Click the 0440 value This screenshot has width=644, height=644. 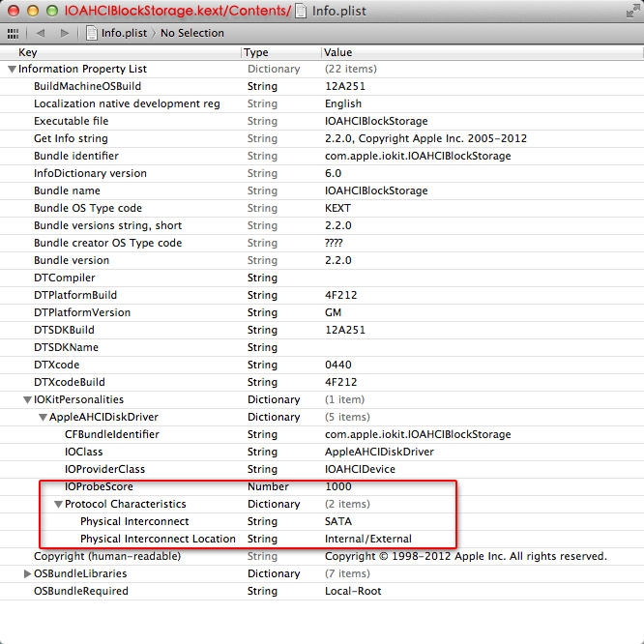[x=338, y=365]
